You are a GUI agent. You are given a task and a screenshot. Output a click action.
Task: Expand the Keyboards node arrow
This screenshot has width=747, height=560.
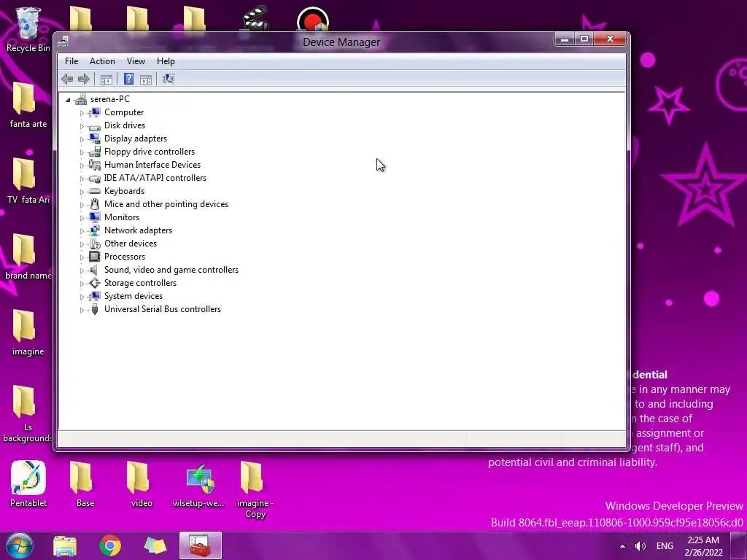[x=82, y=192]
